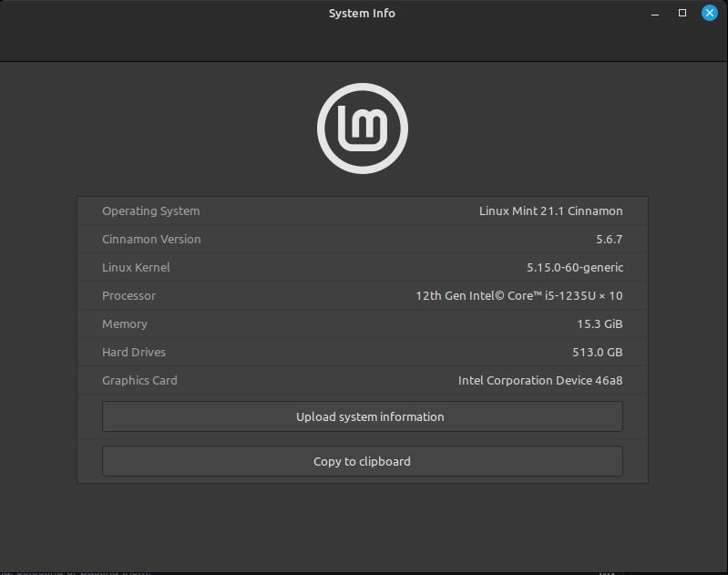Click the Processor label
Viewport: 728px width, 575px height.
coord(128,296)
